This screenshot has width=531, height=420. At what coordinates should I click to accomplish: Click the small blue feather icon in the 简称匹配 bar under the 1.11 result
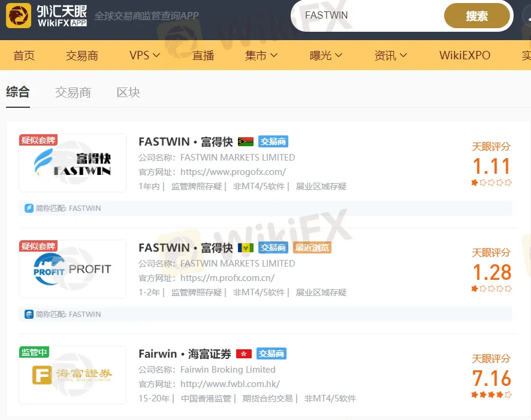(29, 208)
